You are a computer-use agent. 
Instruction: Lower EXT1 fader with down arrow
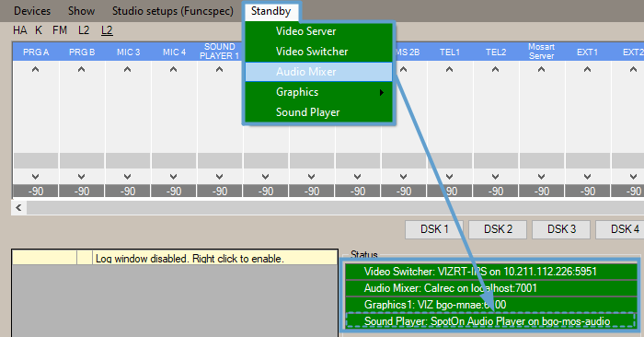point(588,177)
